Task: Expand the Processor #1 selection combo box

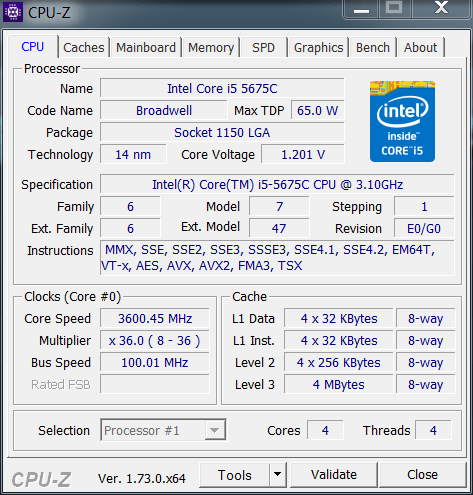Action: click(163, 430)
